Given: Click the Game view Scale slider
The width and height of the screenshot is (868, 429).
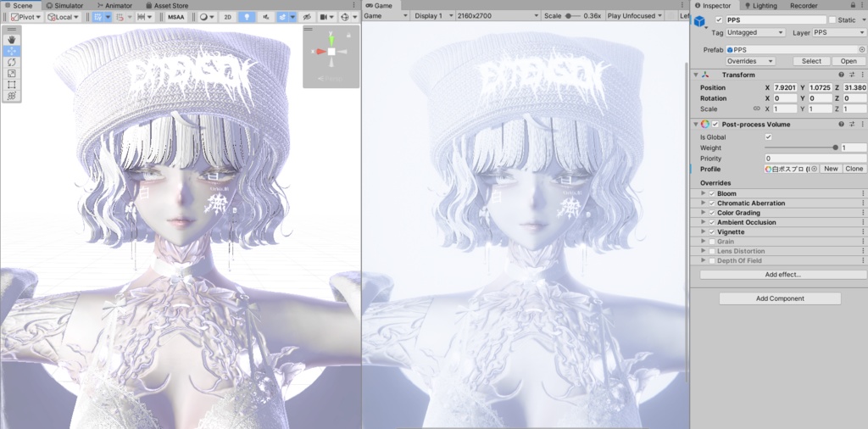Looking at the screenshot, I should pos(574,16).
